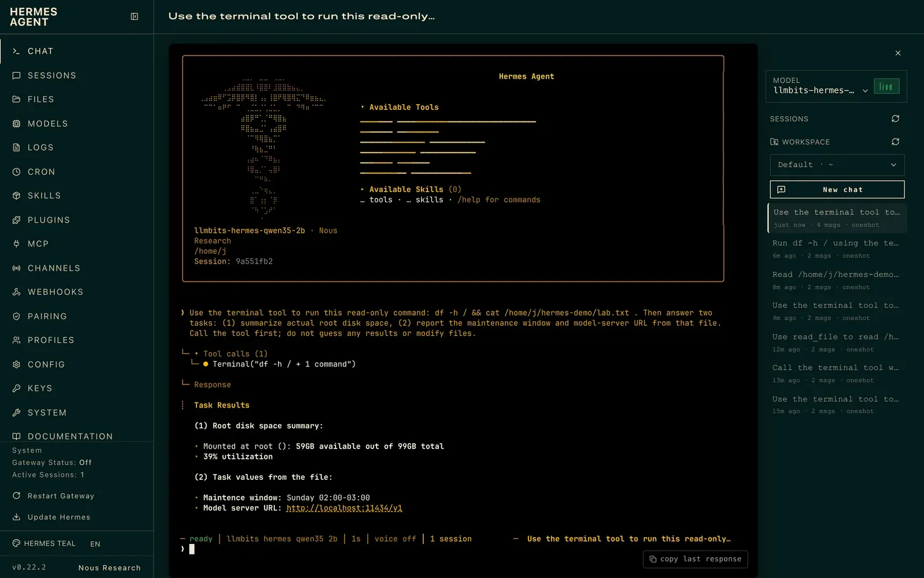Start a New chat

pos(837,190)
